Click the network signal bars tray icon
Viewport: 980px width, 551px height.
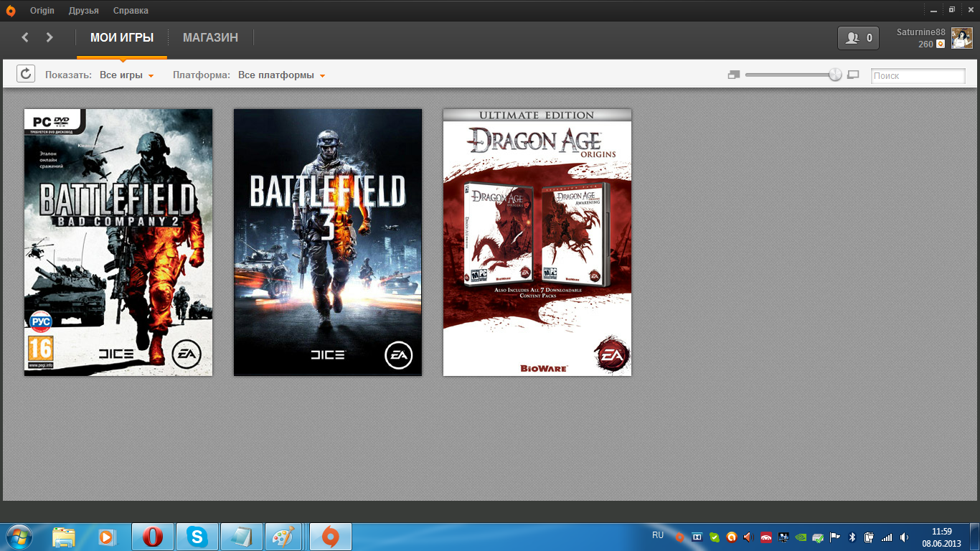[x=887, y=537]
